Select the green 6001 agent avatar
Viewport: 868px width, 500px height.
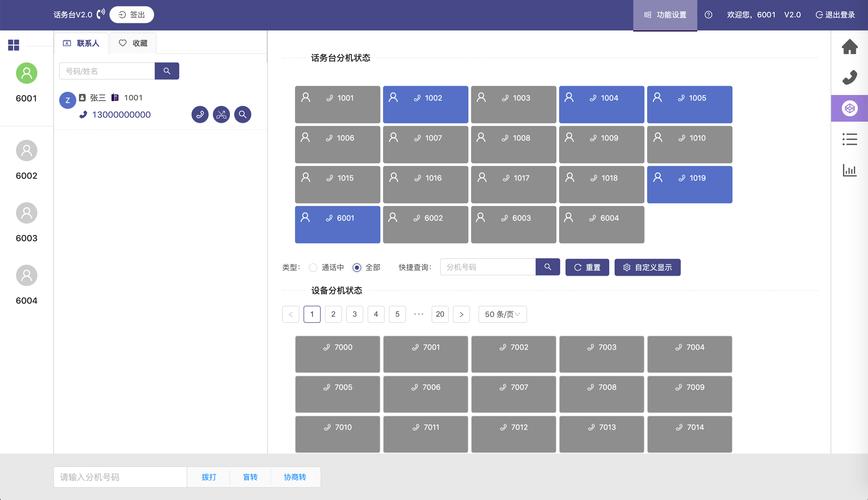[x=26, y=73]
